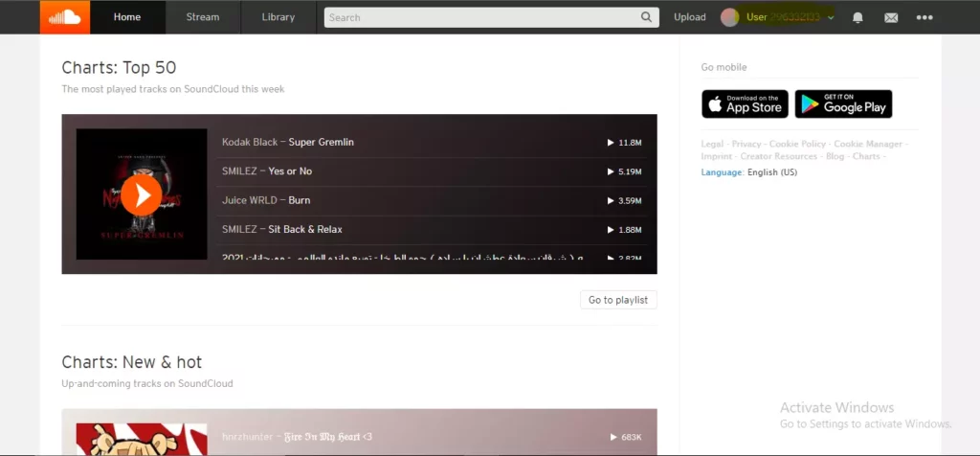Select track SMILEZ – Yes or No
Screen dimensions: 980x456
coord(267,171)
